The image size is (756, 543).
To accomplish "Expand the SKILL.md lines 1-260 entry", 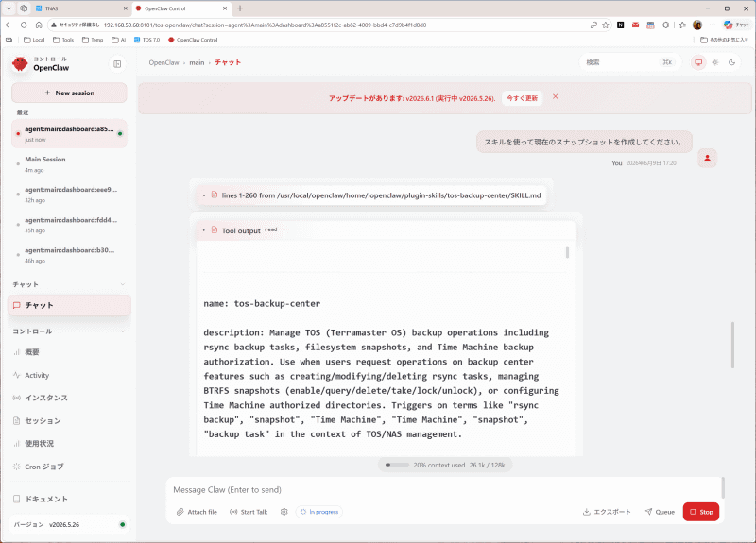I will click(371, 195).
